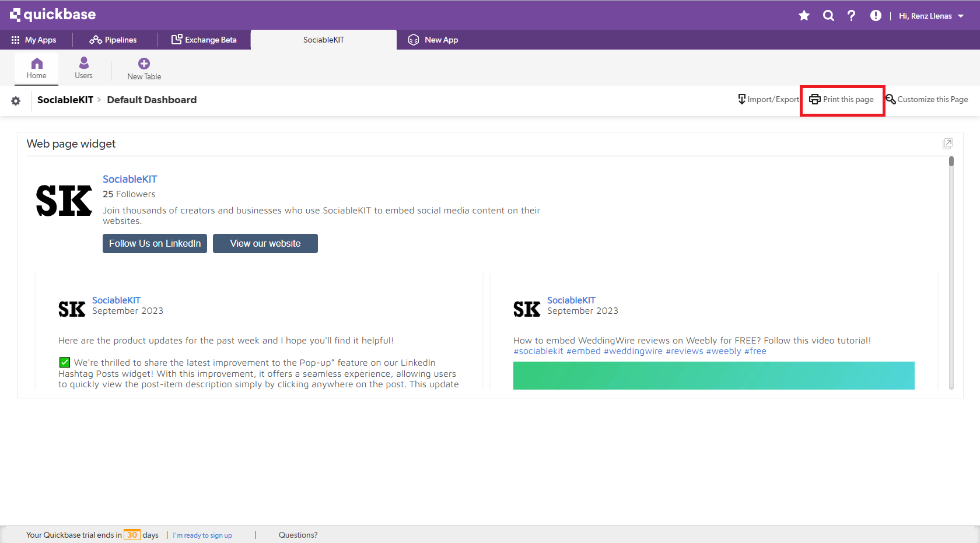Click the #reviews hashtag
Screen dimensions: 980x543
point(684,351)
